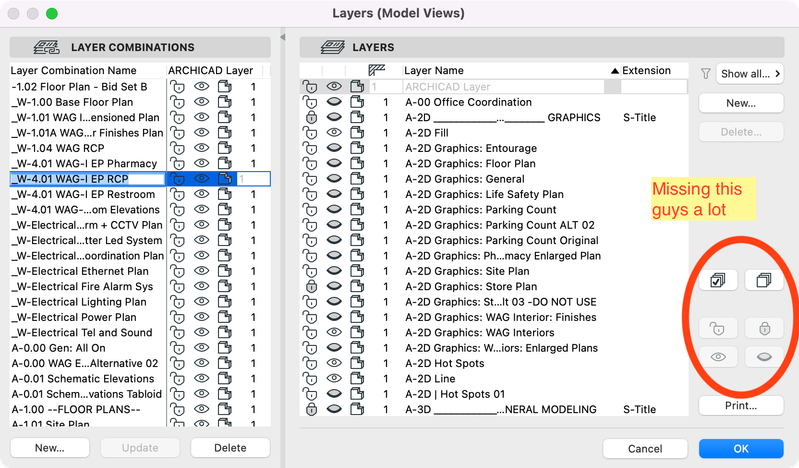Toggle visibility of A-2D Graphics: WAG Interiors
This screenshot has width=799, height=468.
click(x=334, y=332)
